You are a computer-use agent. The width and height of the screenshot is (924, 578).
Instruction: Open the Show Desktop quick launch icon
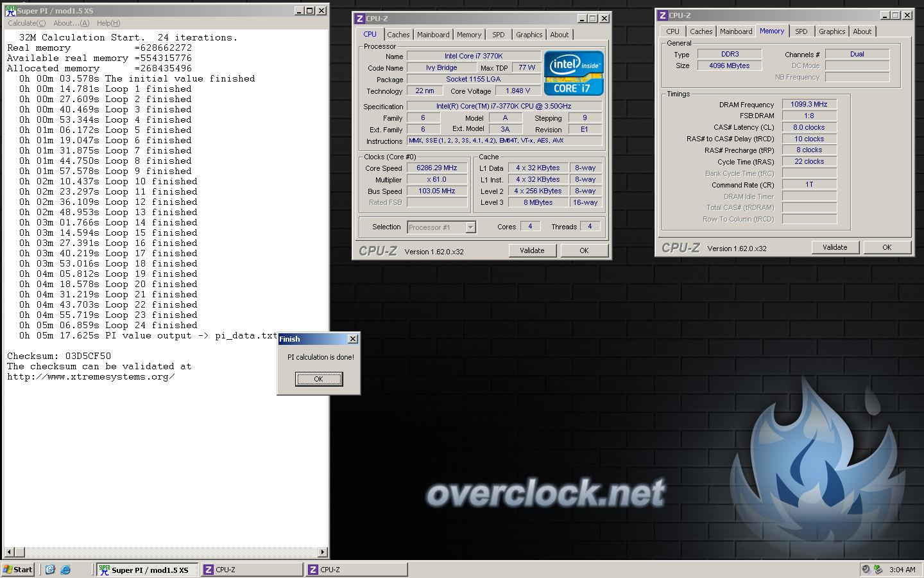tap(50, 570)
